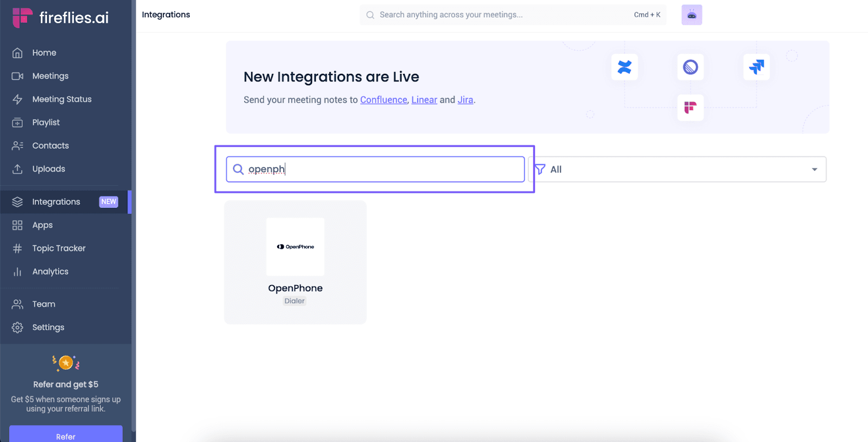Open the OpenPhone integration thumbnail
Image resolution: width=868 pixels, height=442 pixels.
(x=295, y=247)
